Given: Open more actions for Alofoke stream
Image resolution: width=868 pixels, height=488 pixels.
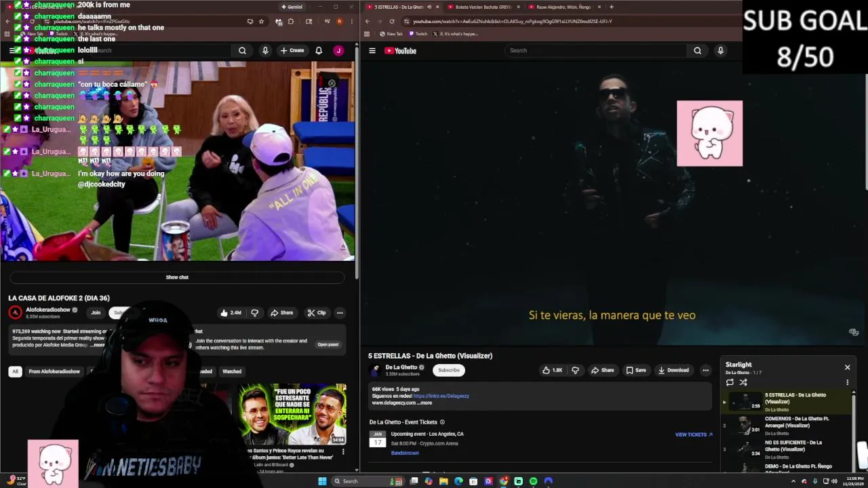Looking at the screenshot, I should [x=340, y=312].
